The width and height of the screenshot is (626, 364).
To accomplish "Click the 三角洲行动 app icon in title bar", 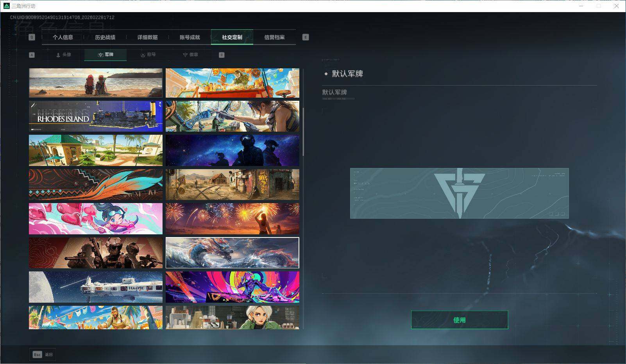I will [x=6, y=6].
